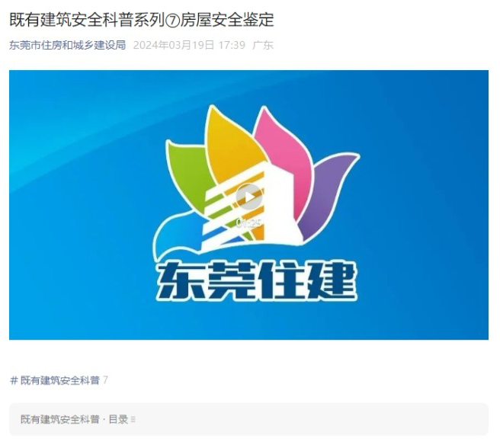Image resolution: width=500 pixels, height=448 pixels.
Task: Click the 01:25 duration label on video
Action: pyautogui.click(x=249, y=223)
